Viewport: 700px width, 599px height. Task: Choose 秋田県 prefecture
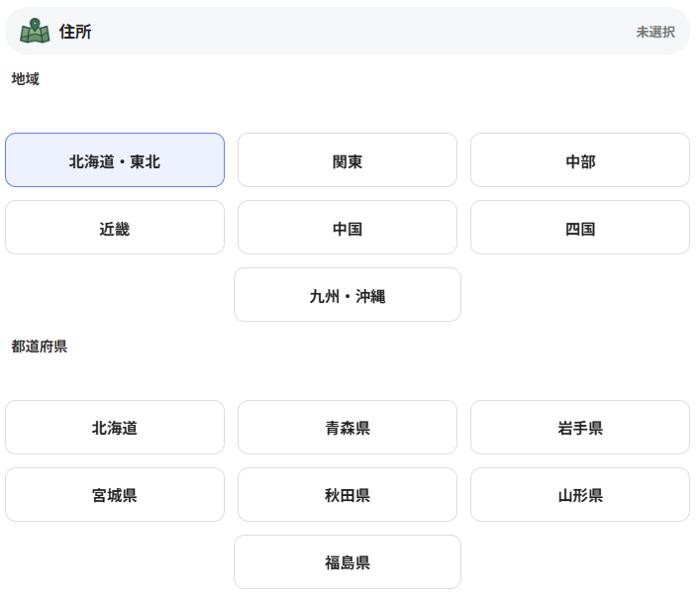348,495
